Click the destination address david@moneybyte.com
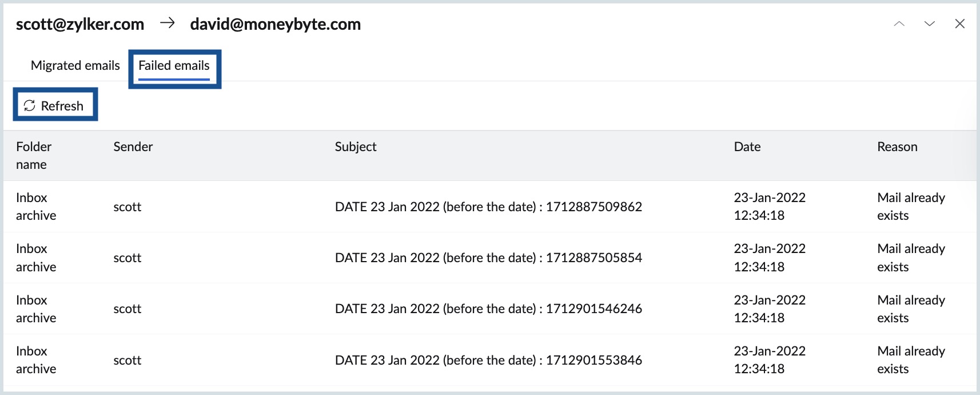This screenshot has width=980, height=395. pos(275,24)
